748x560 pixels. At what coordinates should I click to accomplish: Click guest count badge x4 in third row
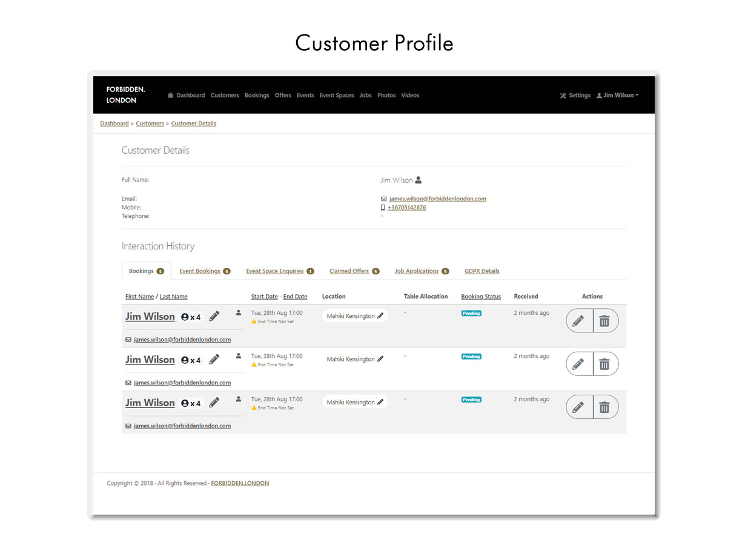tap(191, 403)
